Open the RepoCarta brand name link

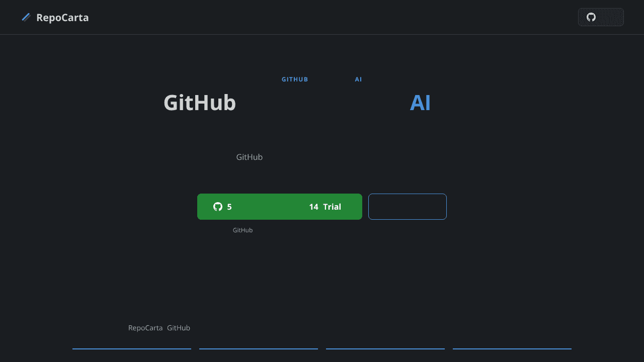(62, 18)
